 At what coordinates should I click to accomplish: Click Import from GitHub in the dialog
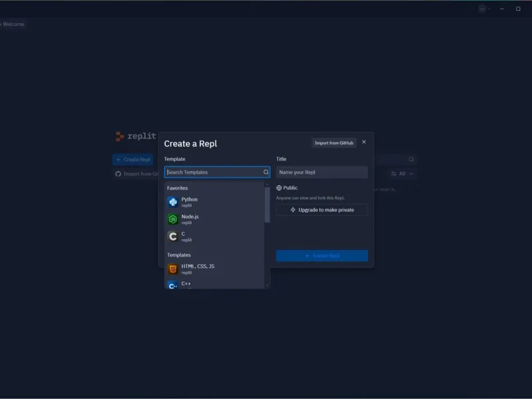334,143
